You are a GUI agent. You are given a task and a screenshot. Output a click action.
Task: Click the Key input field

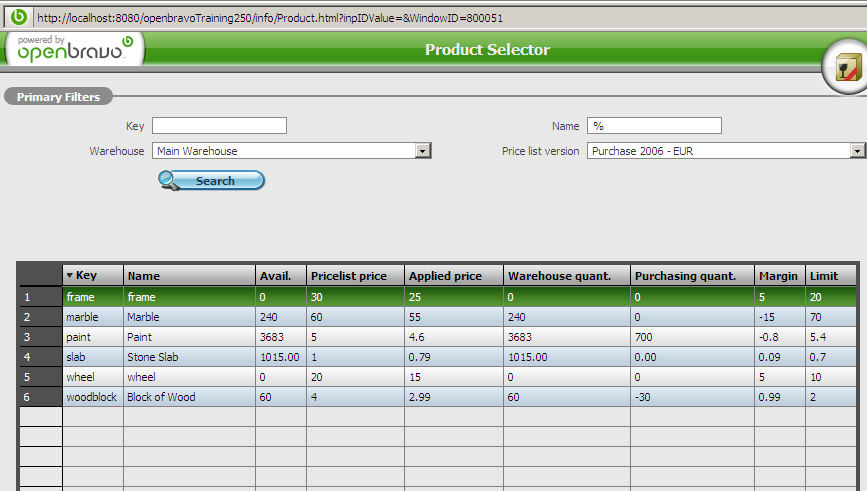(219, 126)
